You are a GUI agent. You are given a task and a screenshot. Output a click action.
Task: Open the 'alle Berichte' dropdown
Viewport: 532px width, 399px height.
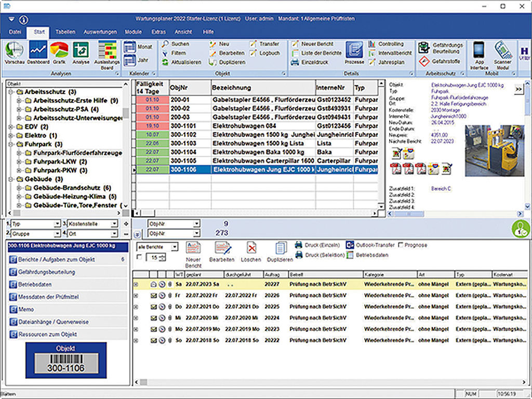175,247
